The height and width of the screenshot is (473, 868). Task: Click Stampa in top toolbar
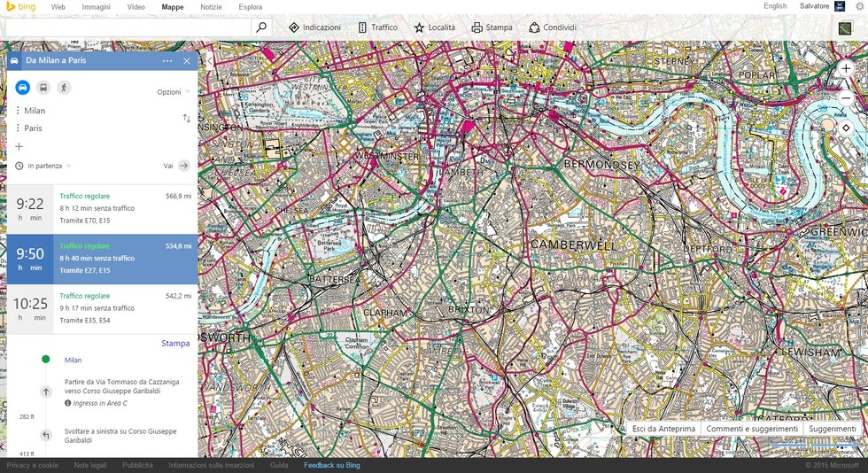[492, 27]
